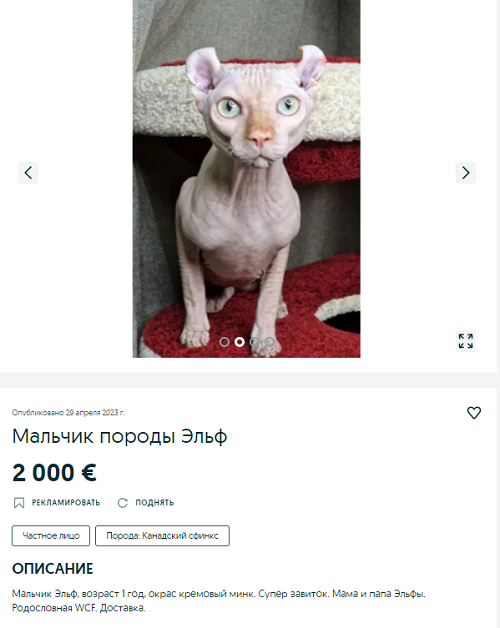Click the description text about the kitten
500x628 pixels.
click(219, 601)
